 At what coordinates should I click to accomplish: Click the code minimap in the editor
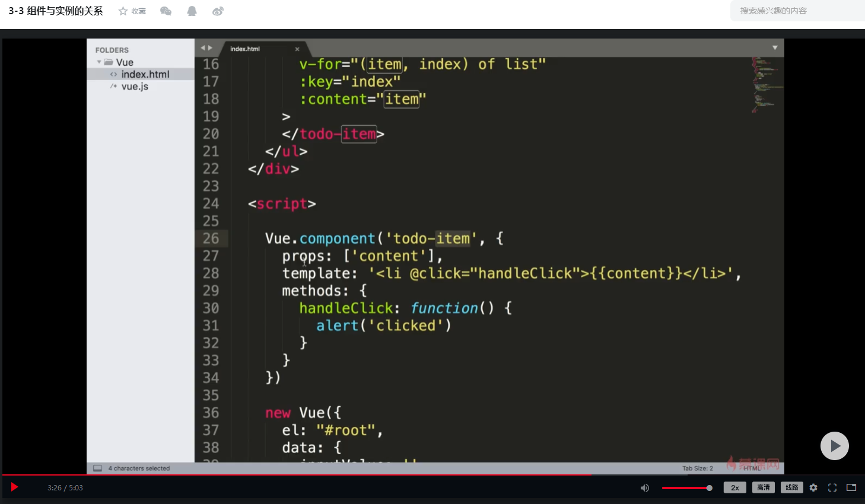(767, 85)
